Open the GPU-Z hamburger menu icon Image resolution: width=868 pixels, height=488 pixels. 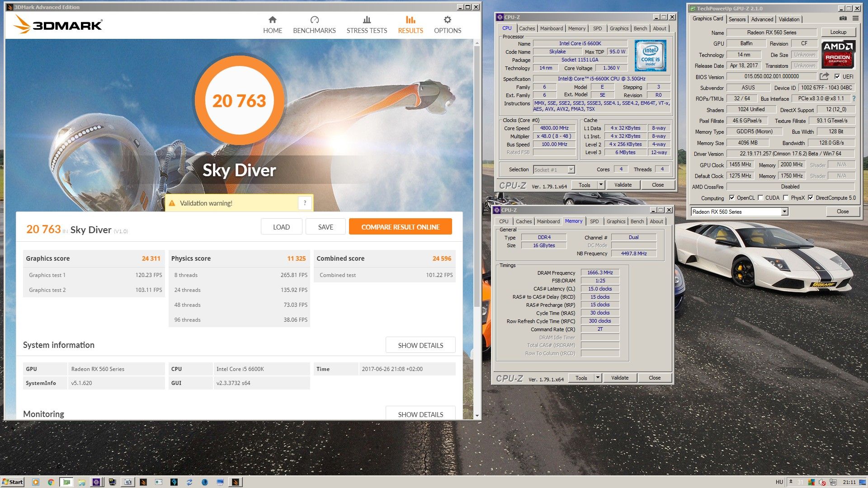pyautogui.click(x=855, y=19)
